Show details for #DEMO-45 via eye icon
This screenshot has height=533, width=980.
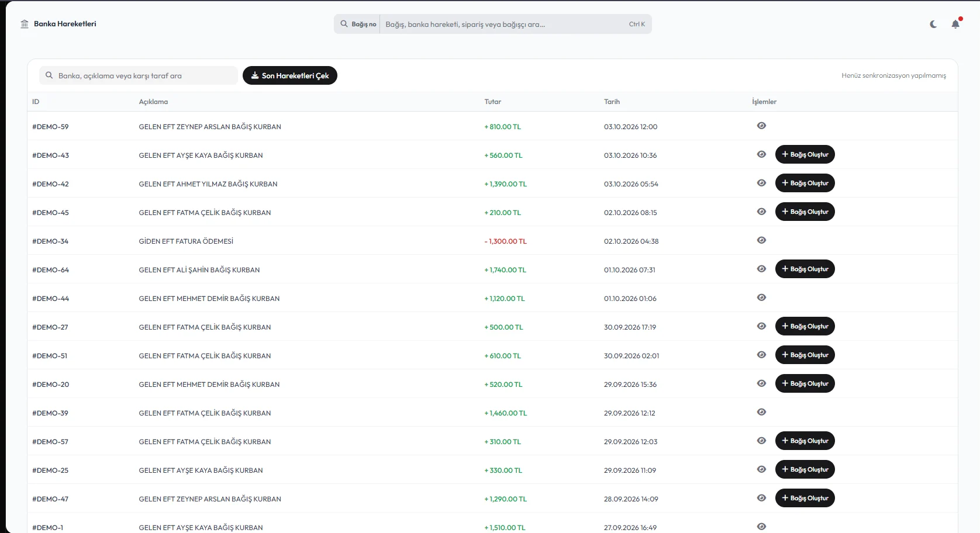761,212
